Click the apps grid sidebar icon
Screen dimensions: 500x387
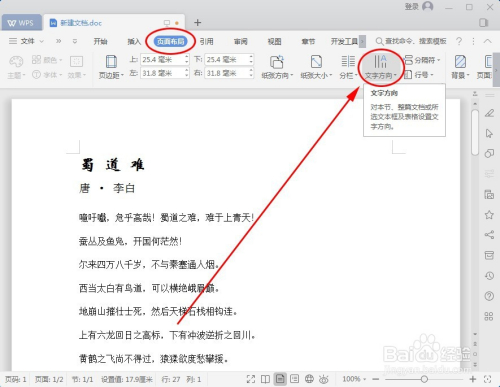(x=489, y=316)
